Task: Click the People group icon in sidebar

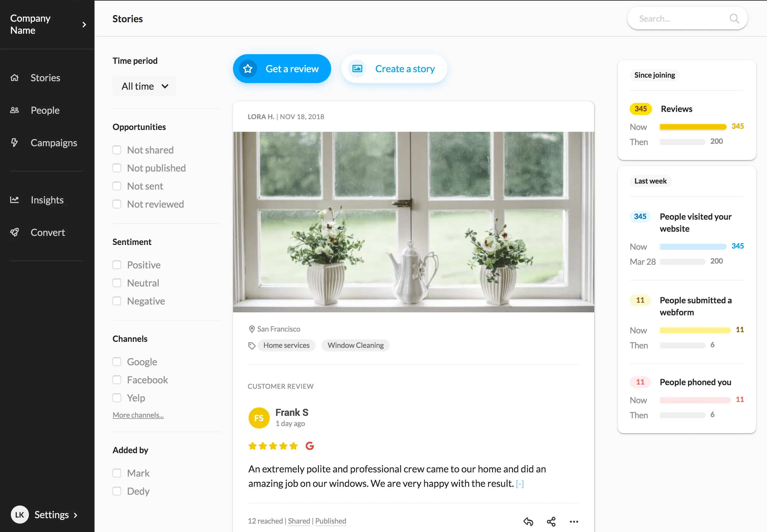Action: point(14,110)
